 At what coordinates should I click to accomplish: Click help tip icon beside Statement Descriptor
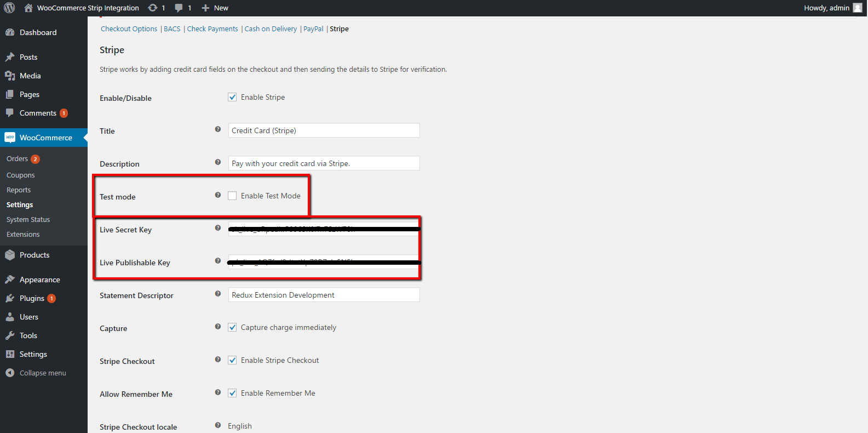click(218, 294)
